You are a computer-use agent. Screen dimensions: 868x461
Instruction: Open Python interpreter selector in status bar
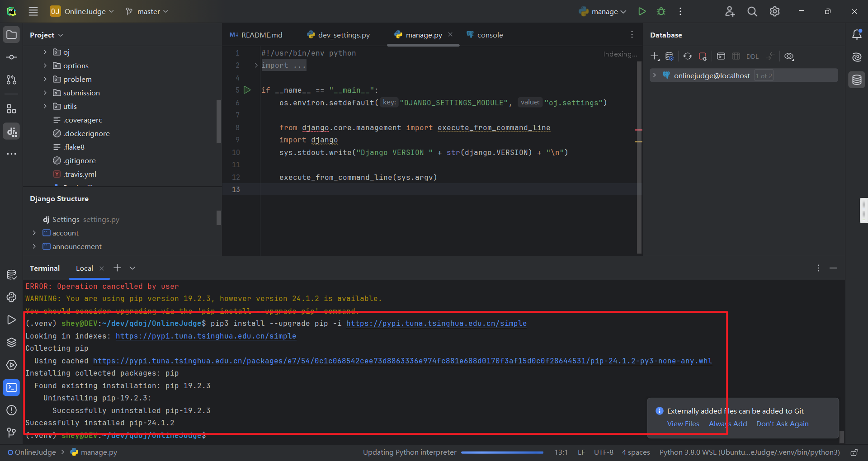[750, 452]
